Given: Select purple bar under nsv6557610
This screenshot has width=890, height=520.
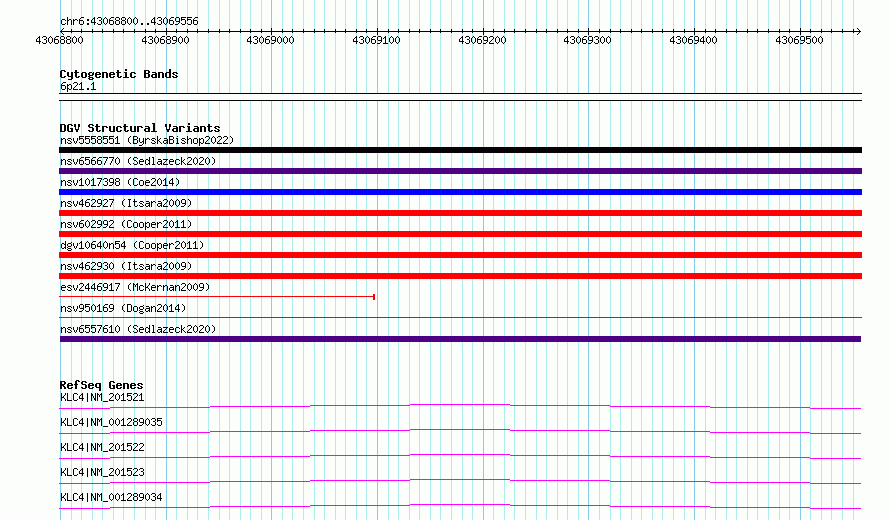Looking at the screenshot, I should click(460, 339).
